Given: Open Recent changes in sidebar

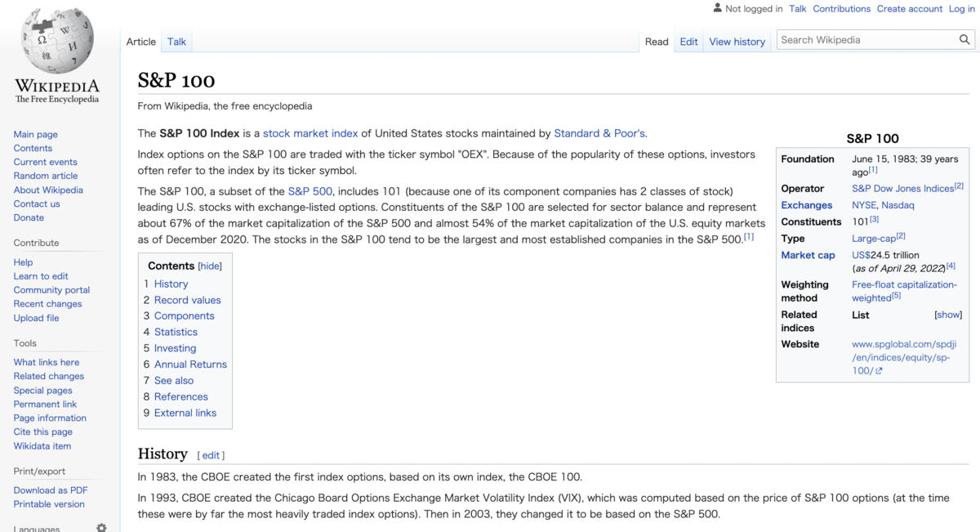Looking at the screenshot, I should click(x=47, y=304).
